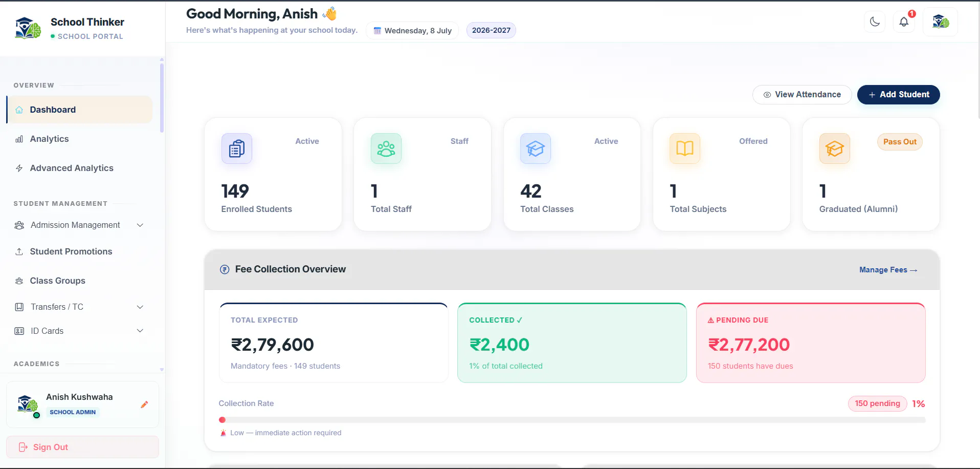
Task: Click the pencil edit icon for Anish Kushwaha
Action: pyautogui.click(x=144, y=404)
